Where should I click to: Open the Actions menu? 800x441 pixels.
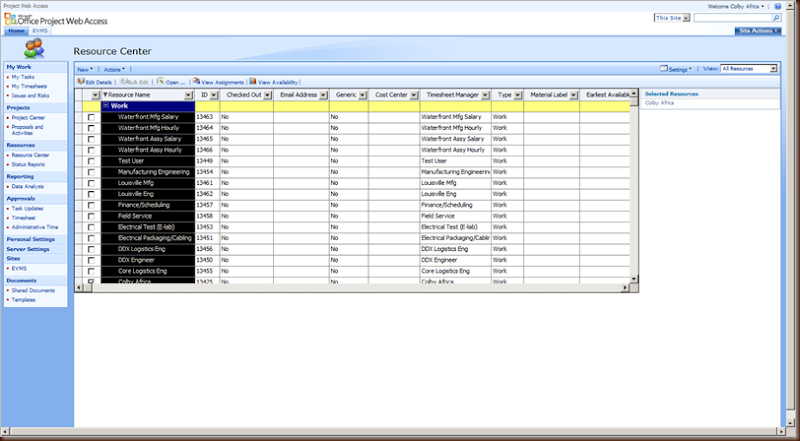click(114, 69)
